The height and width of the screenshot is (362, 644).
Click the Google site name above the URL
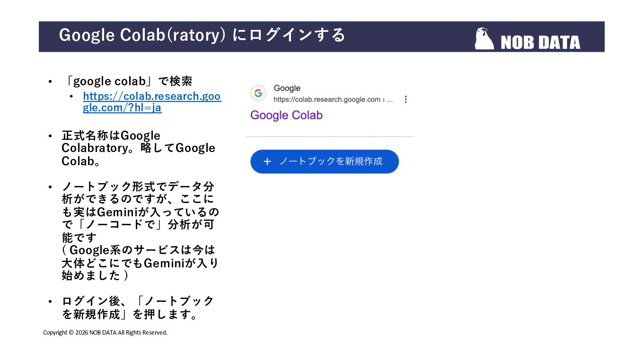[x=287, y=88]
